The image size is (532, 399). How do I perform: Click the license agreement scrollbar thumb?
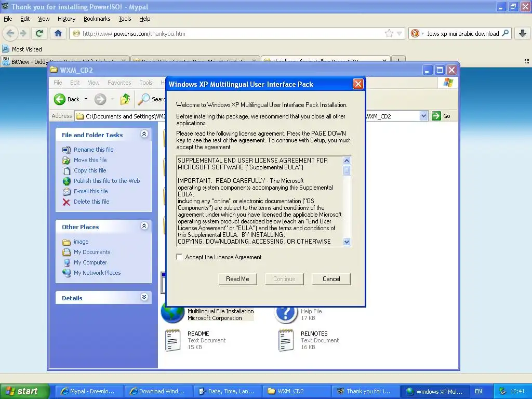[347, 170]
